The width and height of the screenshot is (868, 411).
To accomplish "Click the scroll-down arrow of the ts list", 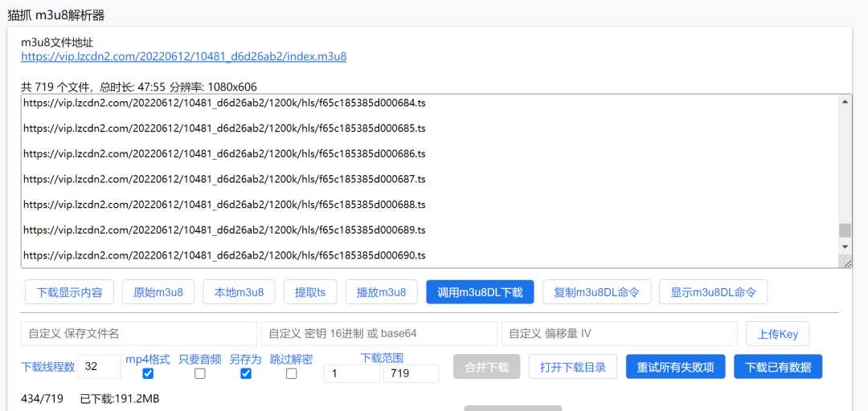I will 845,246.
